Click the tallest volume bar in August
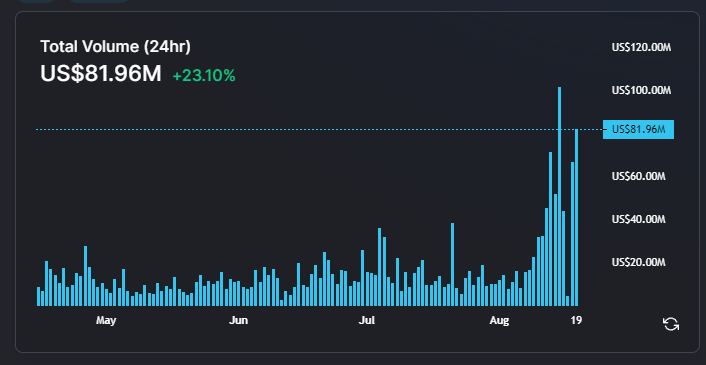The height and width of the screenshot is (365, 706). pos(559,196)
